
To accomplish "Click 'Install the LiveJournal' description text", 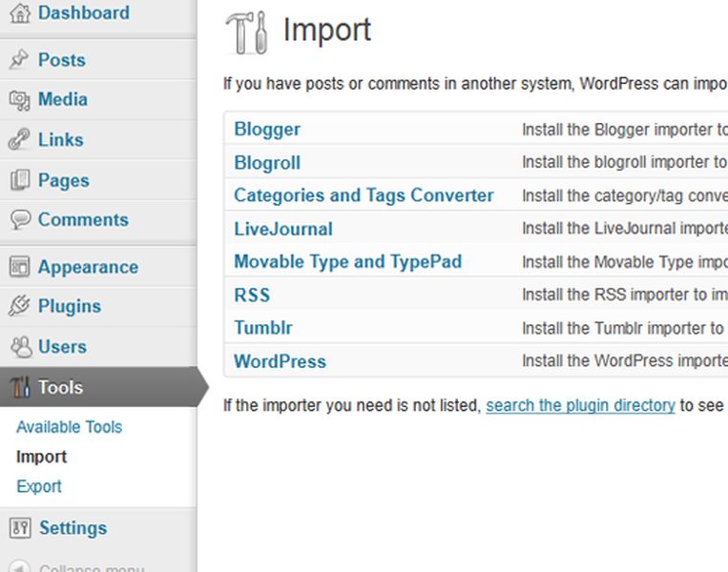I will tap(625, 228).
